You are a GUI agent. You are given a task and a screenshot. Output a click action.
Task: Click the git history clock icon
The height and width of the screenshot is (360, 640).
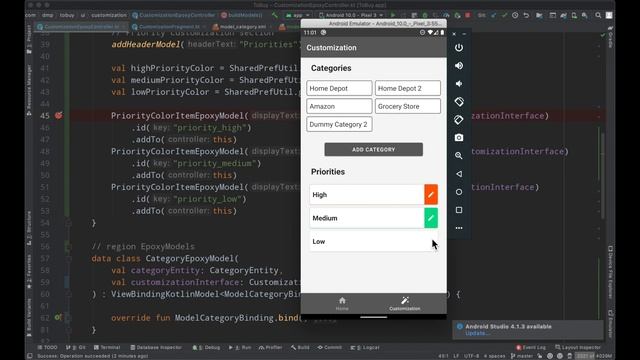click(515, 15)
